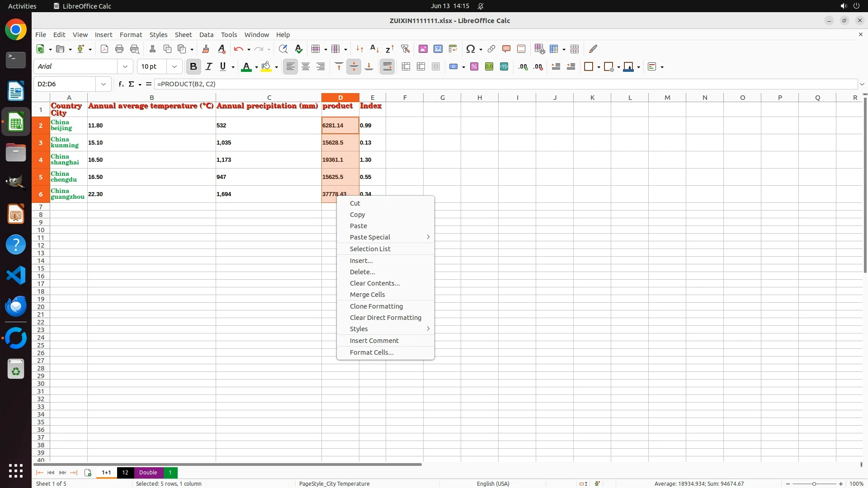Image resolution: width=868 pixels, height=488 pixels.
Task: Click the Insert Chart icon
Action: tap(438, 49)
